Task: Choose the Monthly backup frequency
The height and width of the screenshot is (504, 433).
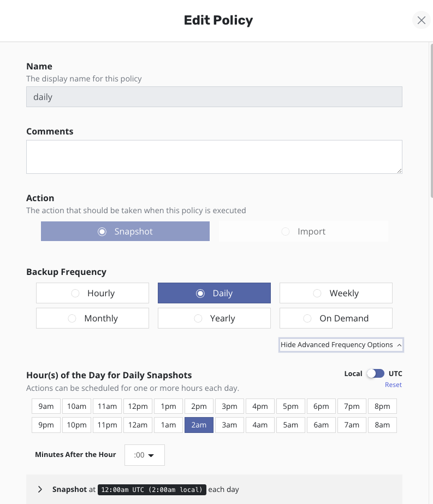Action: (92, 318)
